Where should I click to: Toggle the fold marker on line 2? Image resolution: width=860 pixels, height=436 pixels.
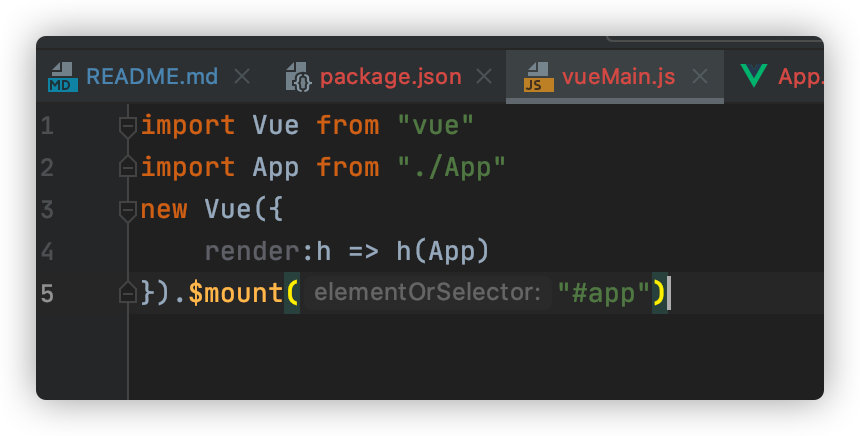(127, 168)
